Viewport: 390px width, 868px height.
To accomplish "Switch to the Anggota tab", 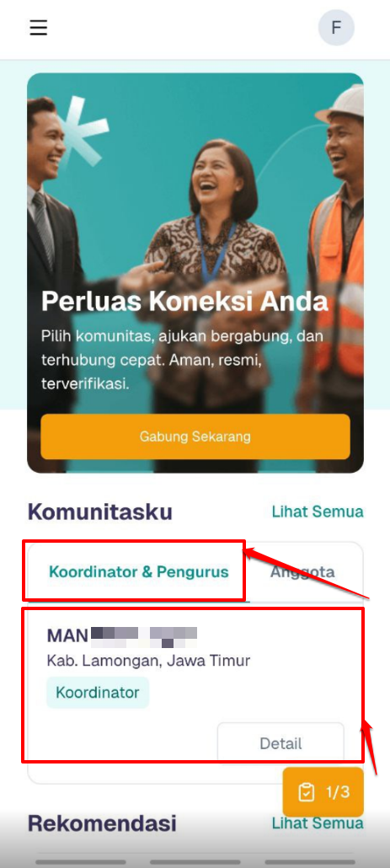I will pos(302,572).
